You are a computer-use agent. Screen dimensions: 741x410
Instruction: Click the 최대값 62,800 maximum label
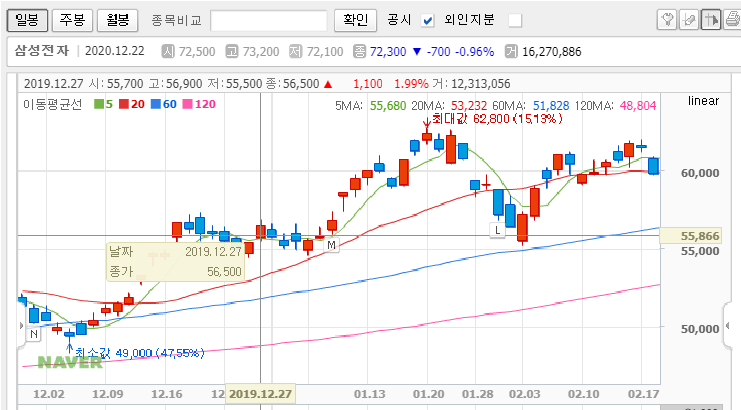click(x=497, y=118)
